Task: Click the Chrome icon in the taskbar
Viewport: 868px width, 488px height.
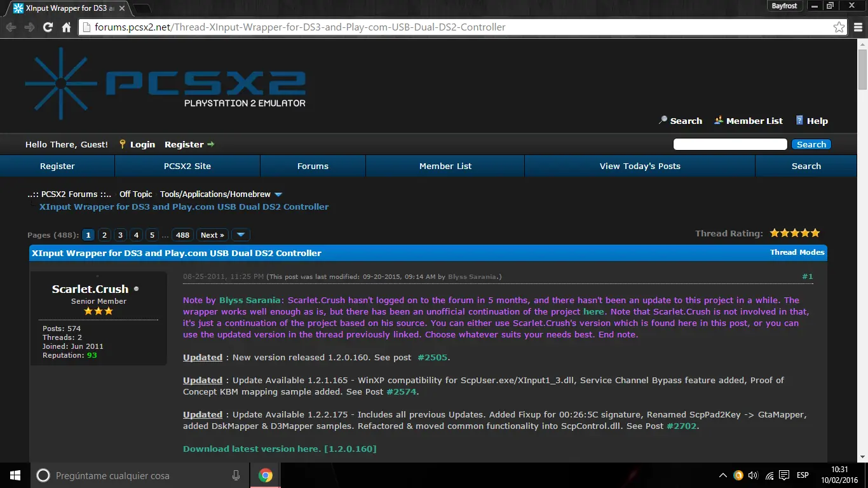Action: tap(266, 475)
